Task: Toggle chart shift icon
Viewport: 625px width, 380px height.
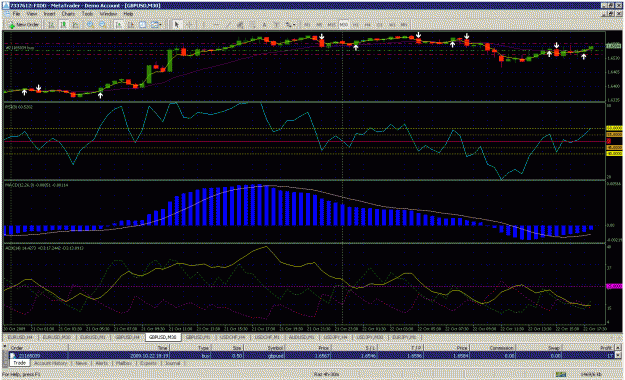Action: [130, 25]
